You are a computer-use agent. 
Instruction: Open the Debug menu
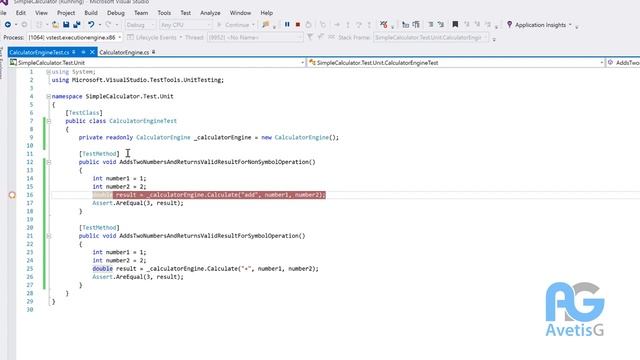[x=116, y=13]
